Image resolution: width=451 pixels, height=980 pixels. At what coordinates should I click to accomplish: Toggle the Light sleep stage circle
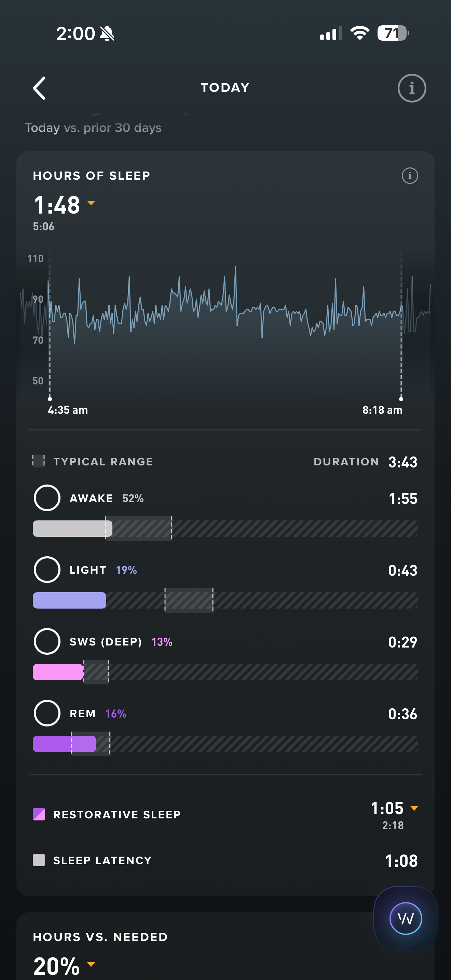[47, 570]
